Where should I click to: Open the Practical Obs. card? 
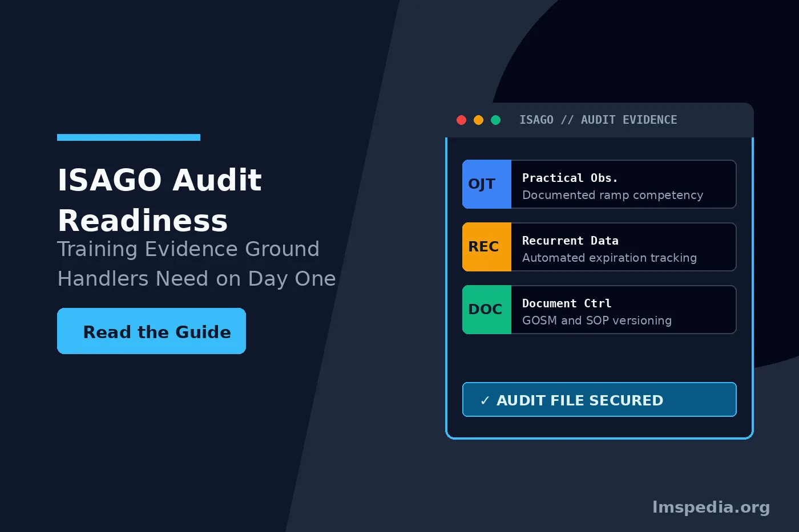tap(599, 184)
